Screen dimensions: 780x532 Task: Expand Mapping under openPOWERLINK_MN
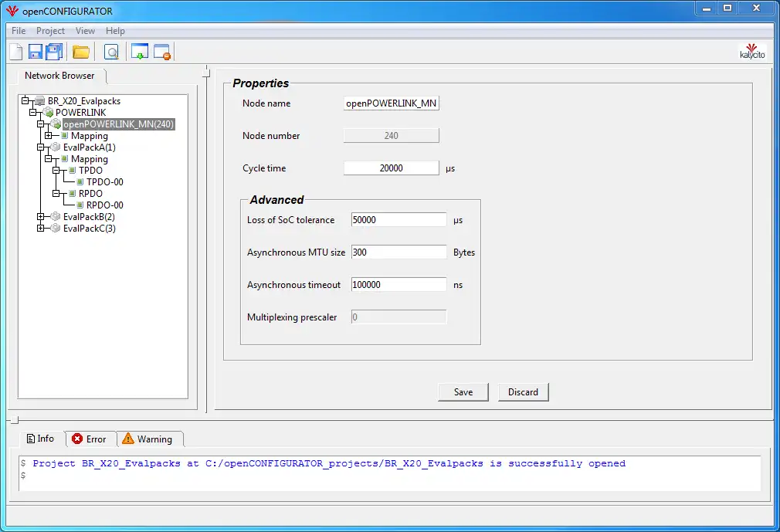(x=48, y=136)
